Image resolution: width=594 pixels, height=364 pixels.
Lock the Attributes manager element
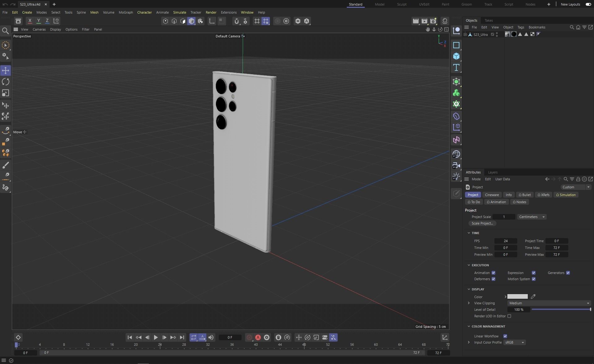pyautogui.click(x=578, y=179)
